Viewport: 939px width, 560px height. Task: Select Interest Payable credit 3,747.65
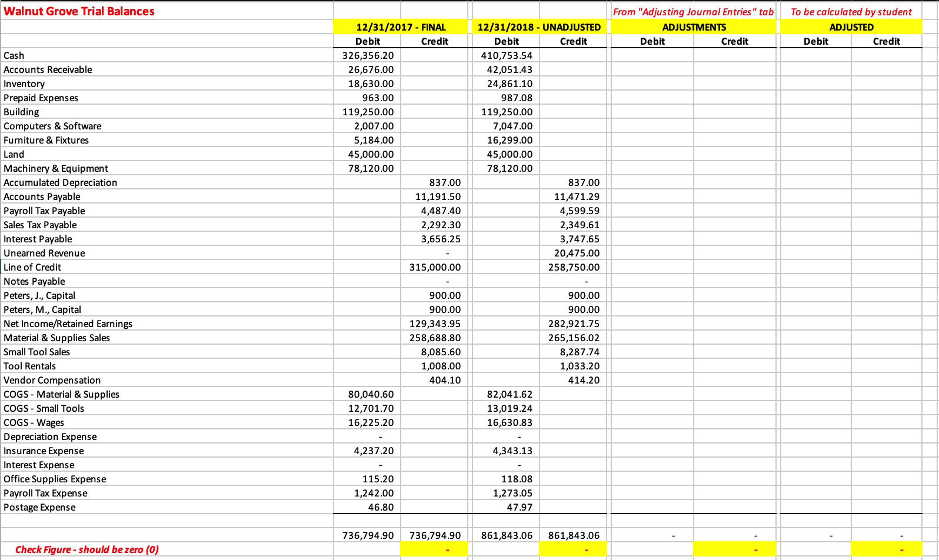573,239
